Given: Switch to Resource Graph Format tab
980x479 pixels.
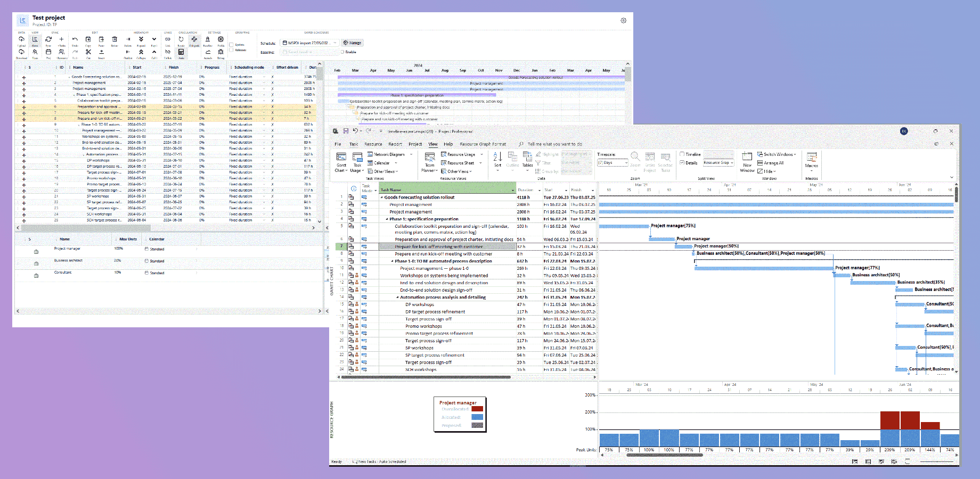Looking at the screenshot, I should (x=483, y=144).
